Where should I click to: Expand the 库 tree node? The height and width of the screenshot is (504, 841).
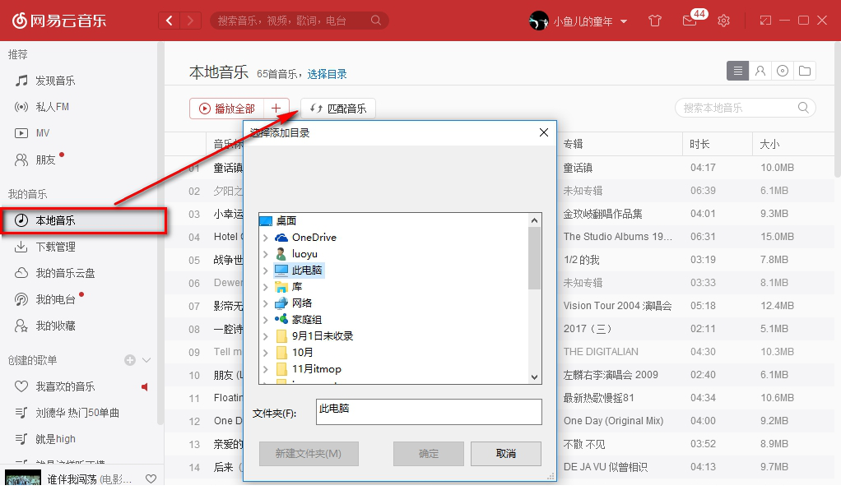(266, 287)
